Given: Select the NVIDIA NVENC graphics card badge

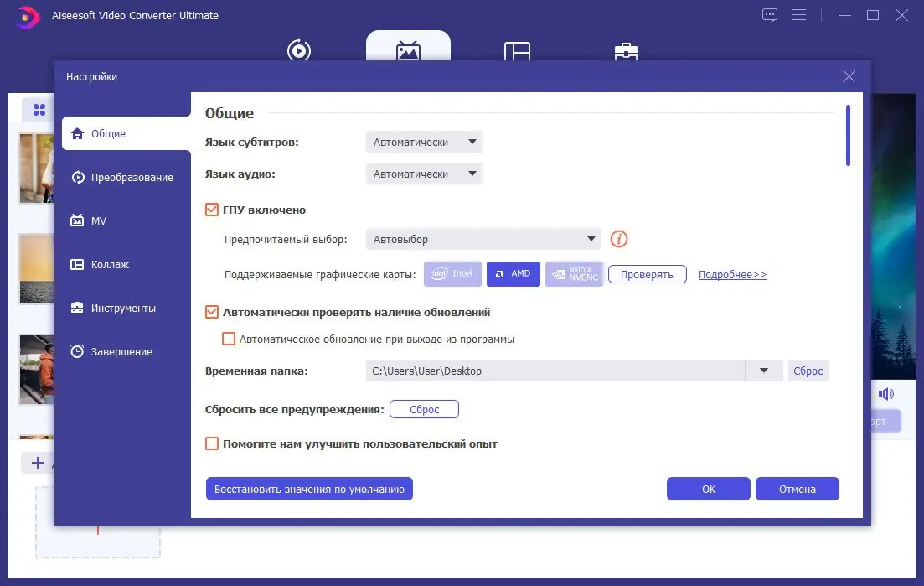Looking at the screenshot, I should coord(575,274).
